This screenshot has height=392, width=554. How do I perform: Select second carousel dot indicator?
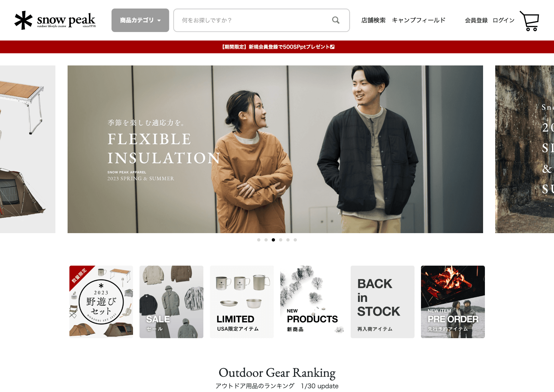[266, 240]
